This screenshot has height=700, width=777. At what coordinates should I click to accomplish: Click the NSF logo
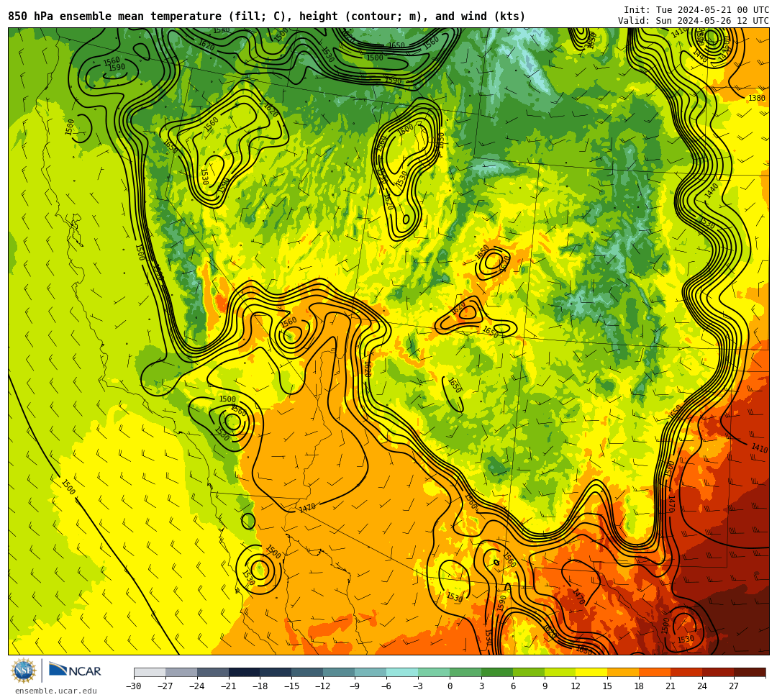pyautogui.click(x=23, y=671)
